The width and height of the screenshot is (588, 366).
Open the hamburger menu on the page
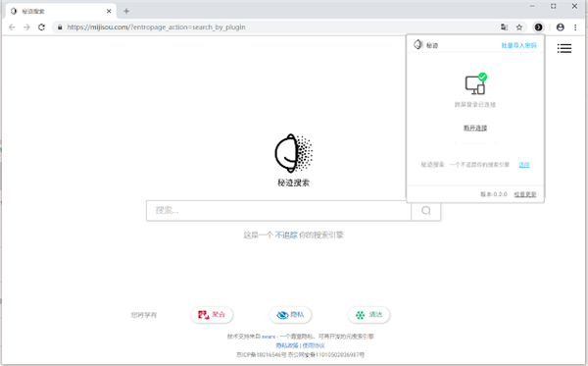tap(564, 48)
